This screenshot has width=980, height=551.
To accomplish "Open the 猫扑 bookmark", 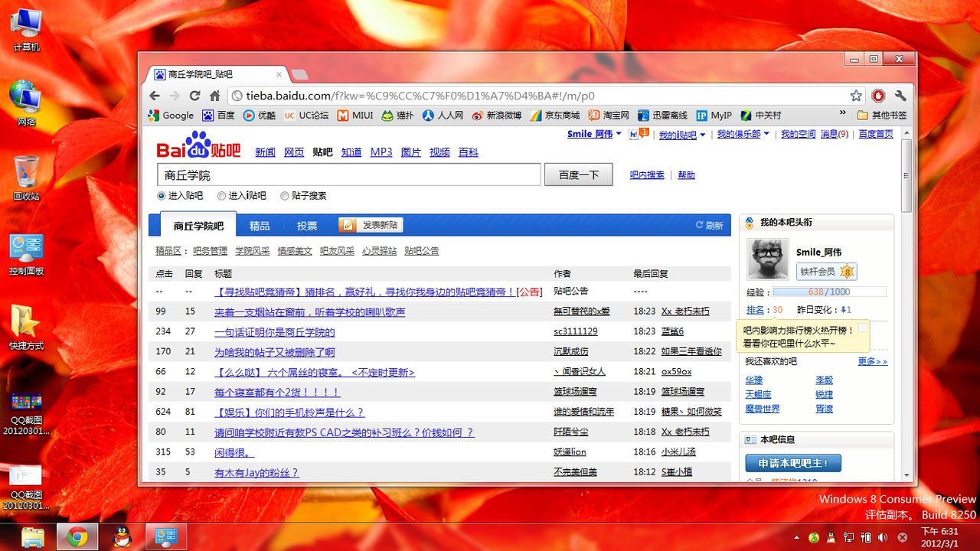I will (x=398, y=116).
